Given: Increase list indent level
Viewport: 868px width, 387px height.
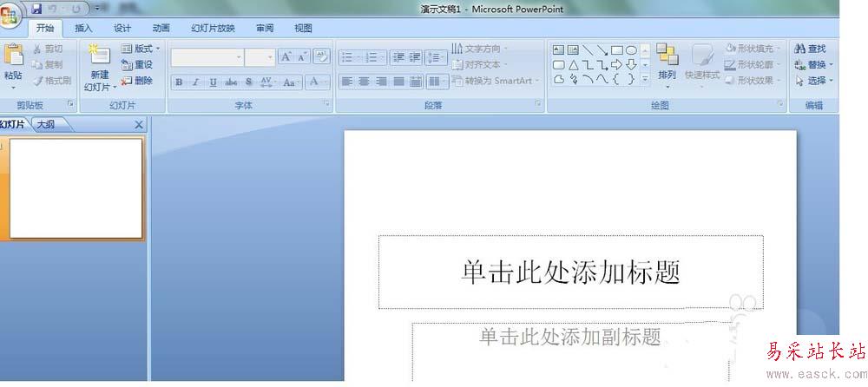Looking at the screenshot, I should (415, 57).
